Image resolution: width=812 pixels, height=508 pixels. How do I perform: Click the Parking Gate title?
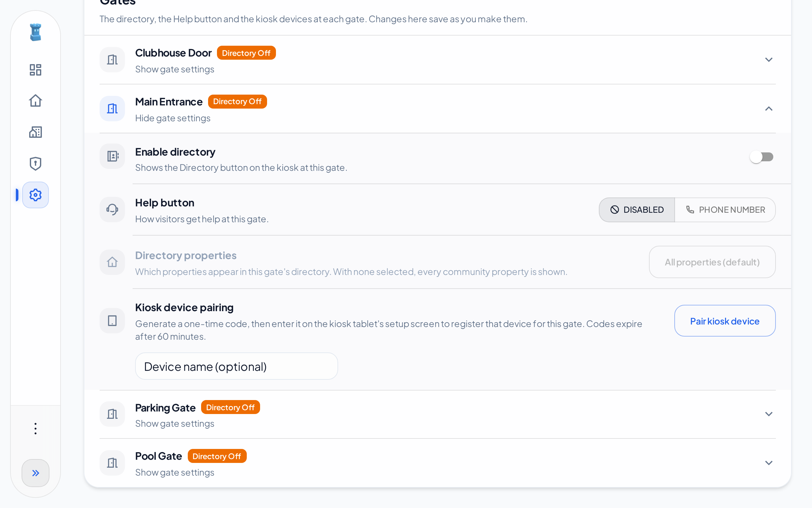pos(166,408)
